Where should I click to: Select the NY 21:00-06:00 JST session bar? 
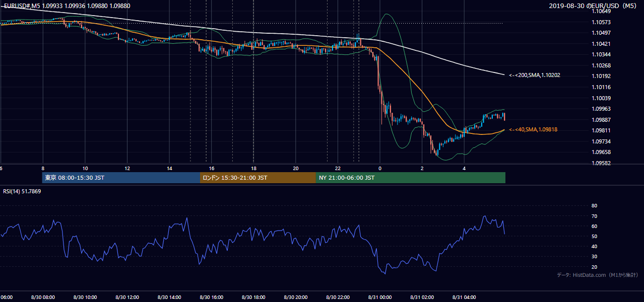click(411, 178)
